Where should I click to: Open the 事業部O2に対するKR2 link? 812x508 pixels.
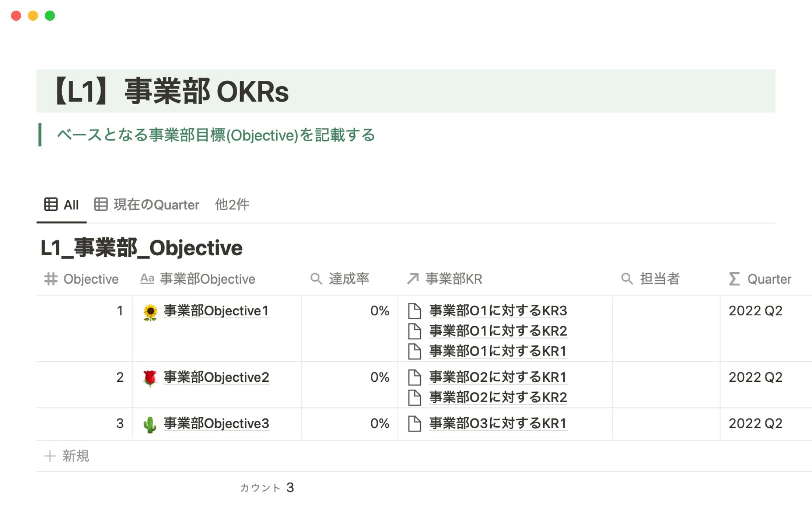[498, 398]
